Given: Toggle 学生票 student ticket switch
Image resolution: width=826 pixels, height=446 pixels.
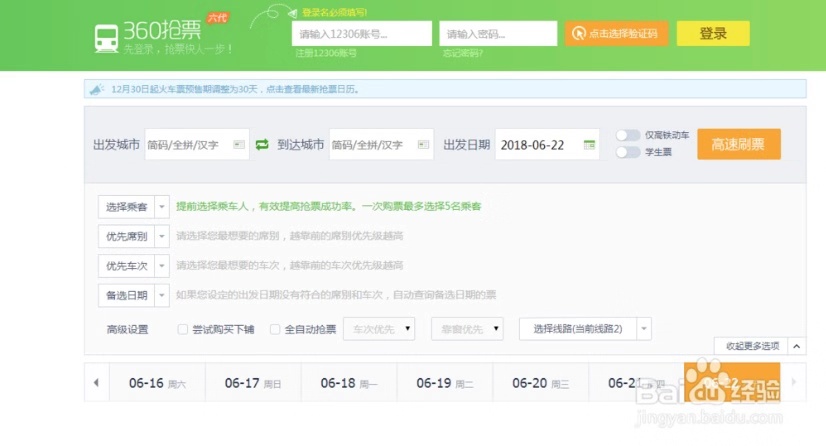Looking at the screenshot, I should [628, 152].
